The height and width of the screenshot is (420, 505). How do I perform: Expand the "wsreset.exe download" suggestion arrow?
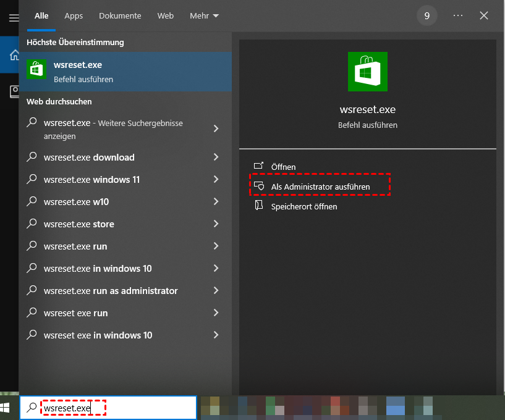(x=216, y=157)
